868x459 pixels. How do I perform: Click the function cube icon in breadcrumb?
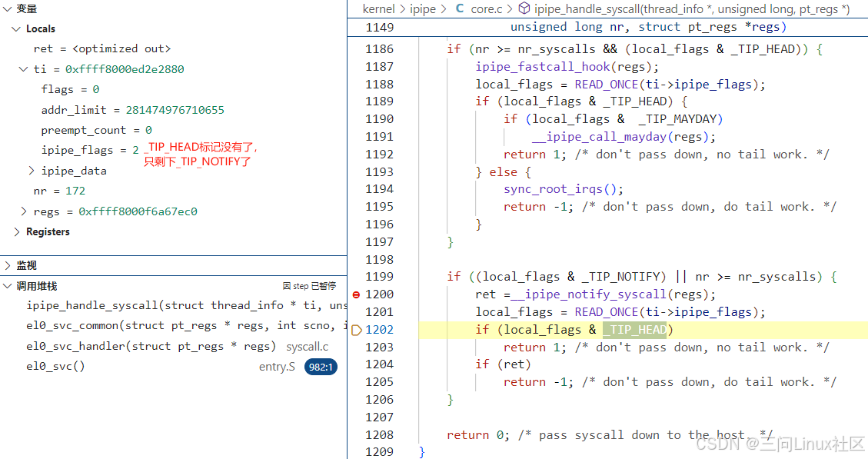(524, 8)
